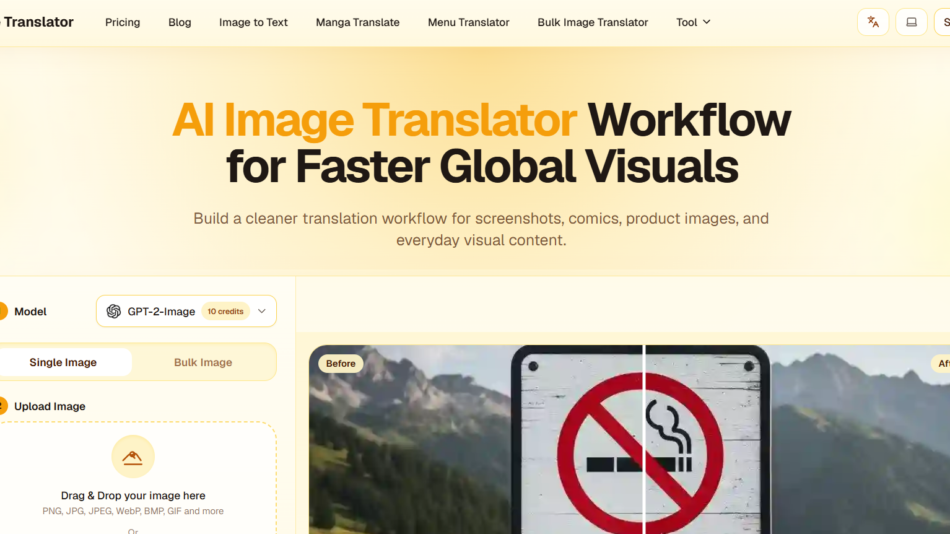Screen dimensions: 950x534
Task: Click the GPT model swirl logo
Action: pyautogui.click(x=113, y=311)
